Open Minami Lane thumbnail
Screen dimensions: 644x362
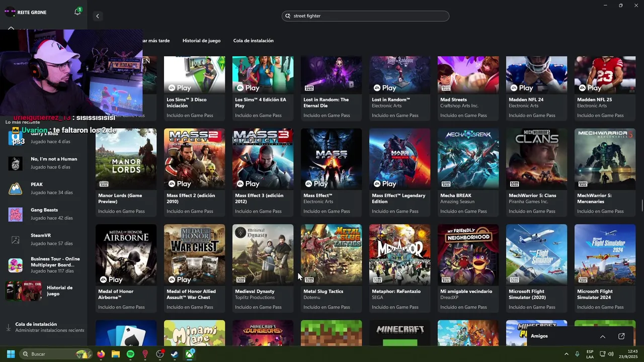pyautogui.click(x=194, y=333)
